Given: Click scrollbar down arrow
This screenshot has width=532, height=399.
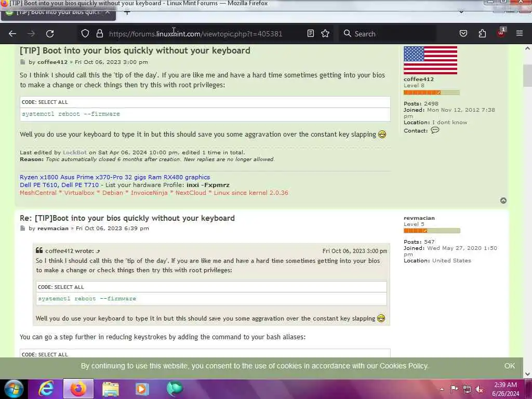Looking at the screenshot, I should (527, 374).
